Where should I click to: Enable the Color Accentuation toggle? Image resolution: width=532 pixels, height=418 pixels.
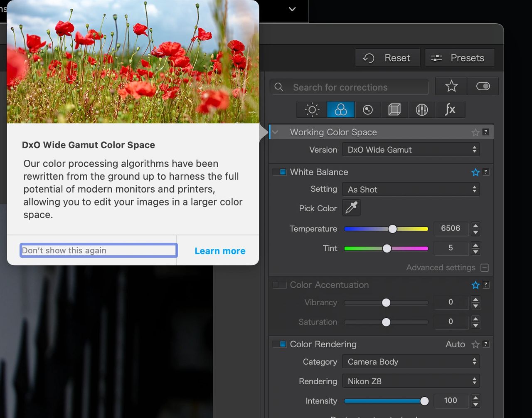click(279, 285)
